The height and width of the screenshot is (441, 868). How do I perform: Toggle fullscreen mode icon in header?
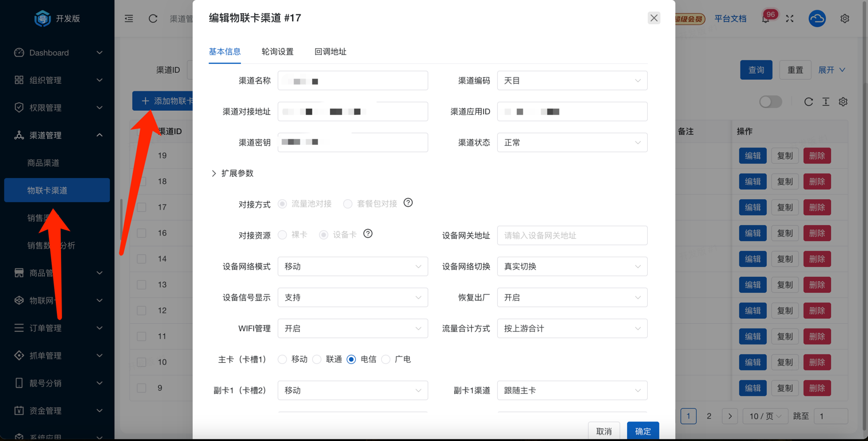coord(790,18)
